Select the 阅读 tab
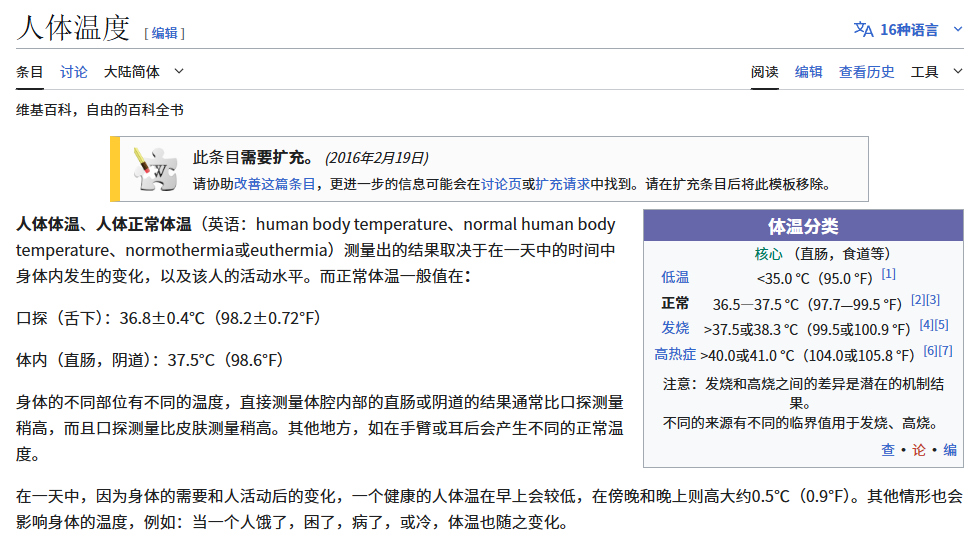Screen dimensions: 971x540 coord(765,72)
